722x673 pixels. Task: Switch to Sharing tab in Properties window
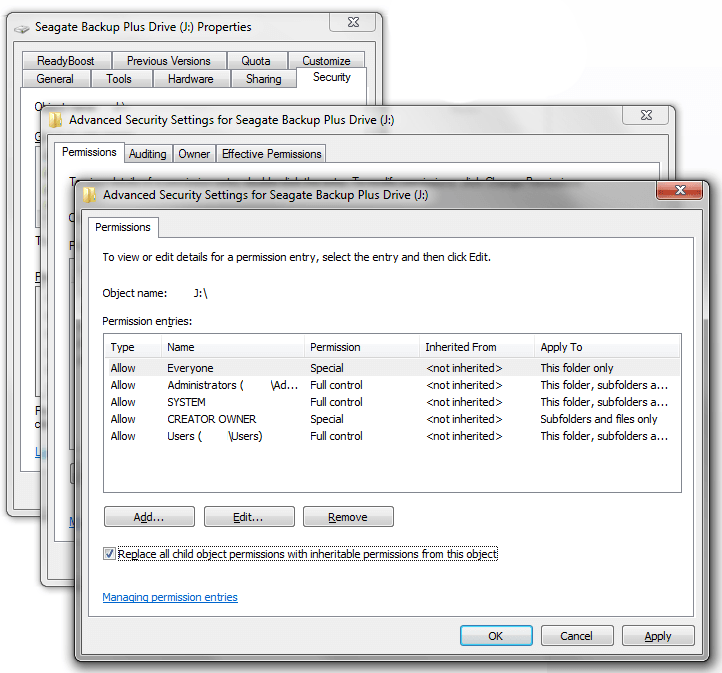click(264, 79)
